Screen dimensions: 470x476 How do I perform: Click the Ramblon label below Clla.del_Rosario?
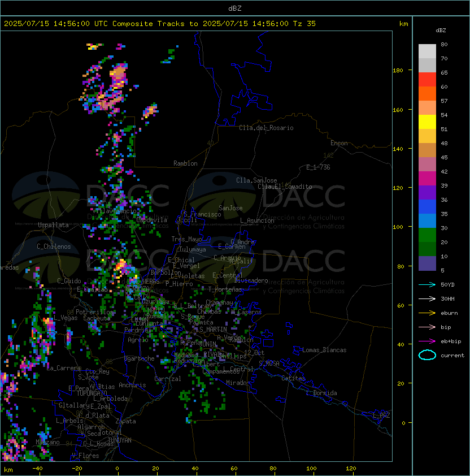tap(185, 163)
